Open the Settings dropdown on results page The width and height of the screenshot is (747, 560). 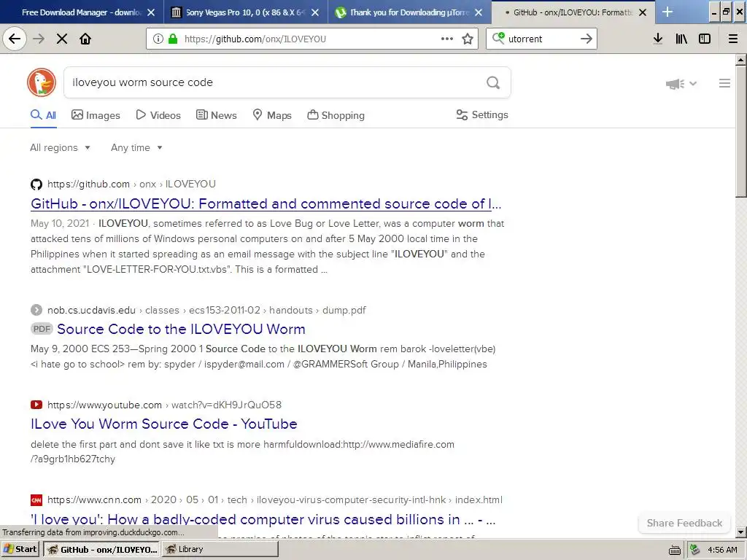(482, 114)
